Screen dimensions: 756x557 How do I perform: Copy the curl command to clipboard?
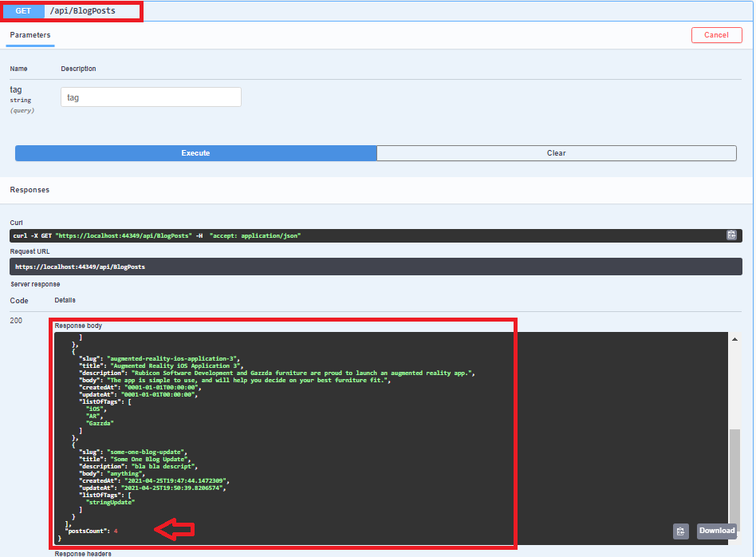731,235
